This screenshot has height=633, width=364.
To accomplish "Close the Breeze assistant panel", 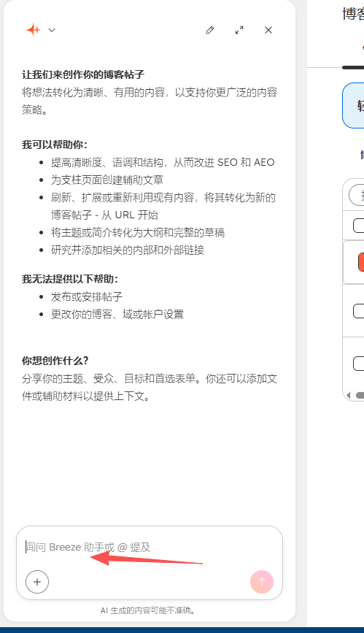I will [x=268, y=30].
